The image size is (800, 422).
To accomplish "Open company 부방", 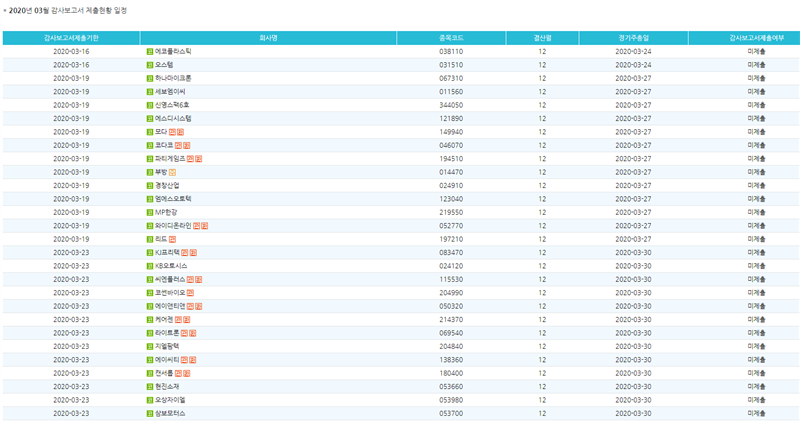I will [x=161, y=172].
